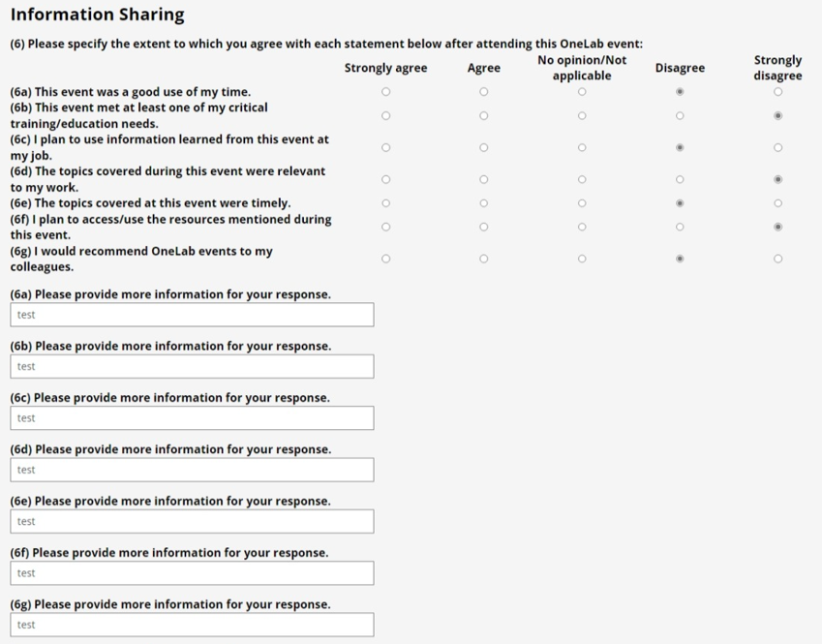Click into the 6c response text field
The image size is (822, 644).
(192, 418)
